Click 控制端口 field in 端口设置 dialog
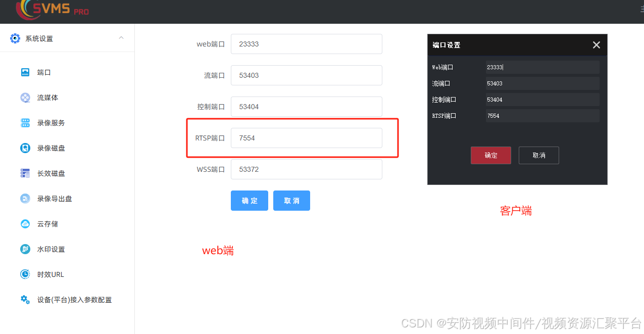Screen dimensions: 644x334 pos(542,100)
